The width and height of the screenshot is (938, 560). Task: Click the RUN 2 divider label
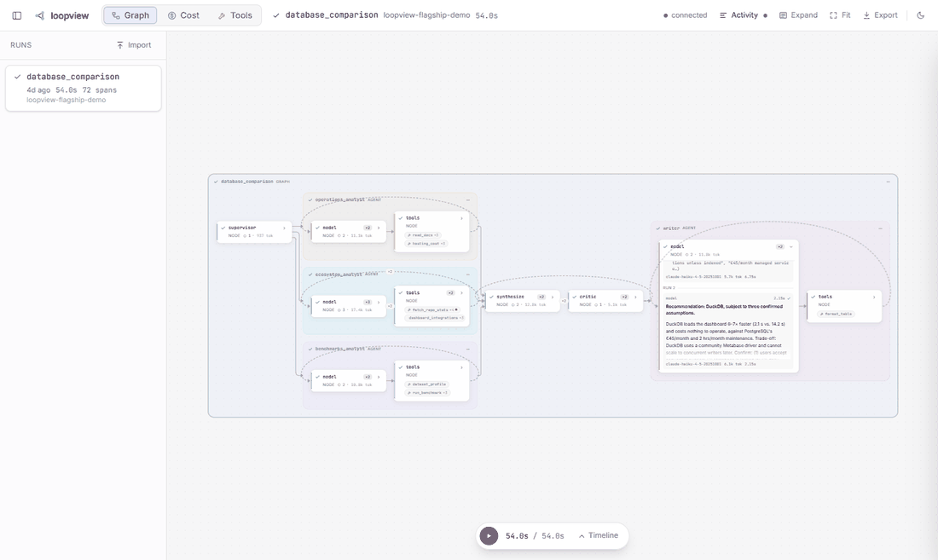(x=669, y=287)
